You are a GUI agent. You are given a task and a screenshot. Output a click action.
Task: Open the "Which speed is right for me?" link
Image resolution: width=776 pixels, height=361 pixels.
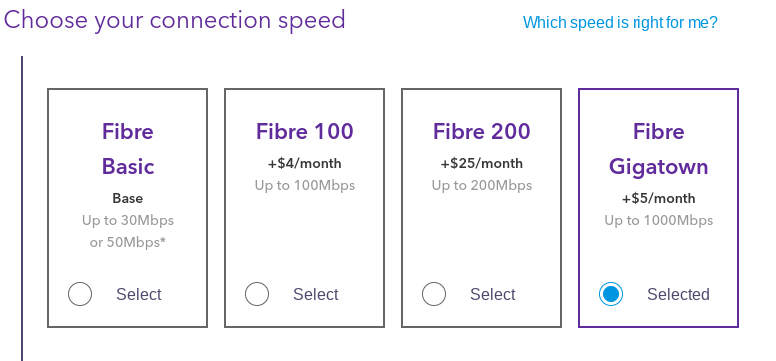pos(620,22)
